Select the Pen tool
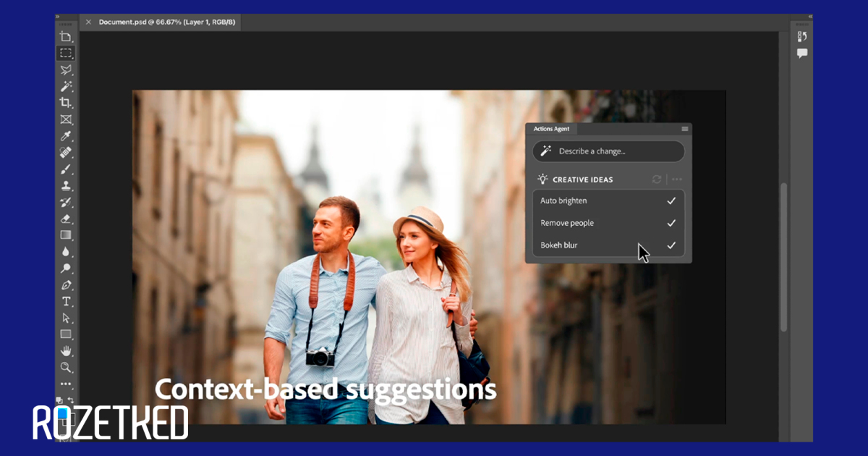Screen dimensions: 868x456 (66, 284)
